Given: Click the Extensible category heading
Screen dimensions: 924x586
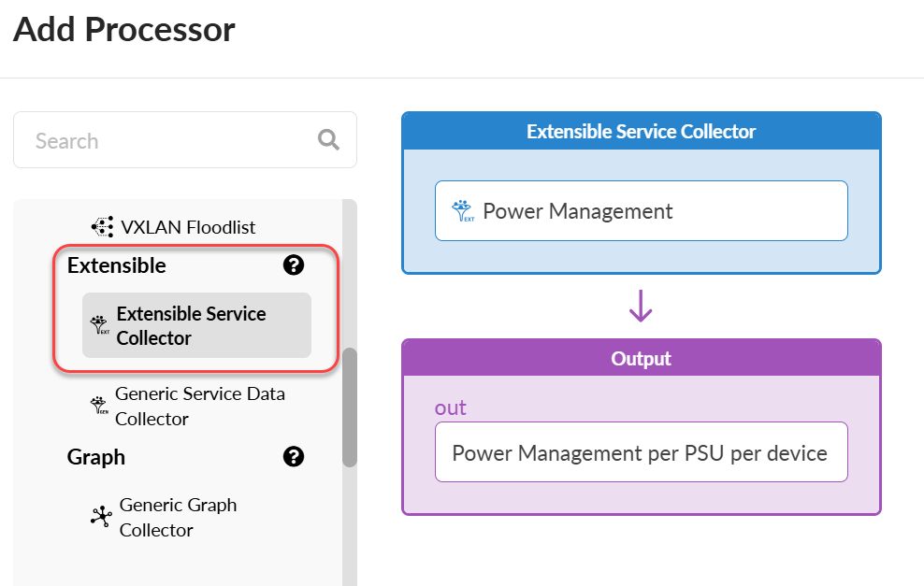Looking at the screenshot, I should [117, 265].
